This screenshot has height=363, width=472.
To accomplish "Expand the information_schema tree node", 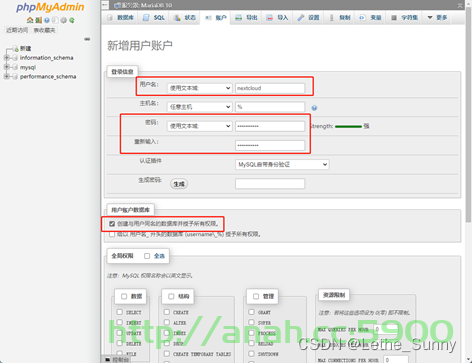I will tap(6, 58).
